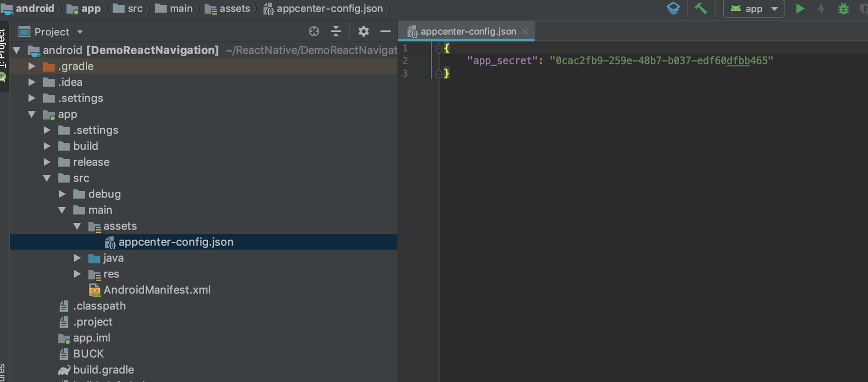
Task: Select the appcenter-config.json editor tab
Action: coord(468,32)
